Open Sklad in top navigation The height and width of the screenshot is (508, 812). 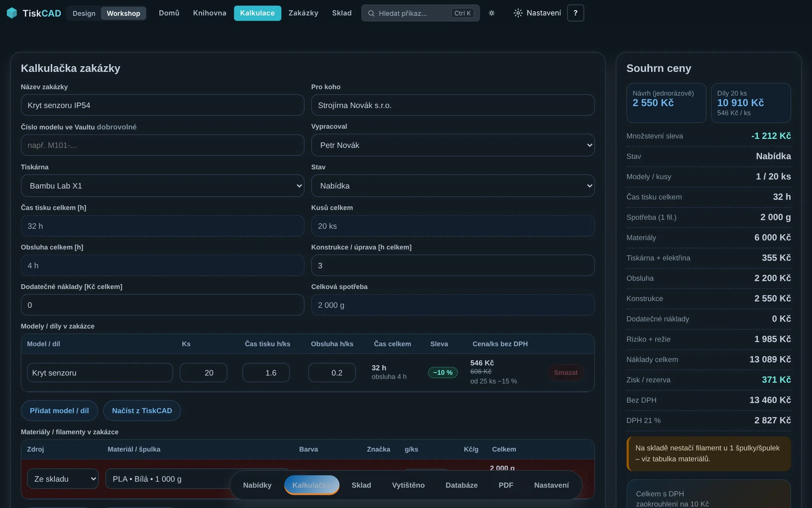(x=342, y=13)
